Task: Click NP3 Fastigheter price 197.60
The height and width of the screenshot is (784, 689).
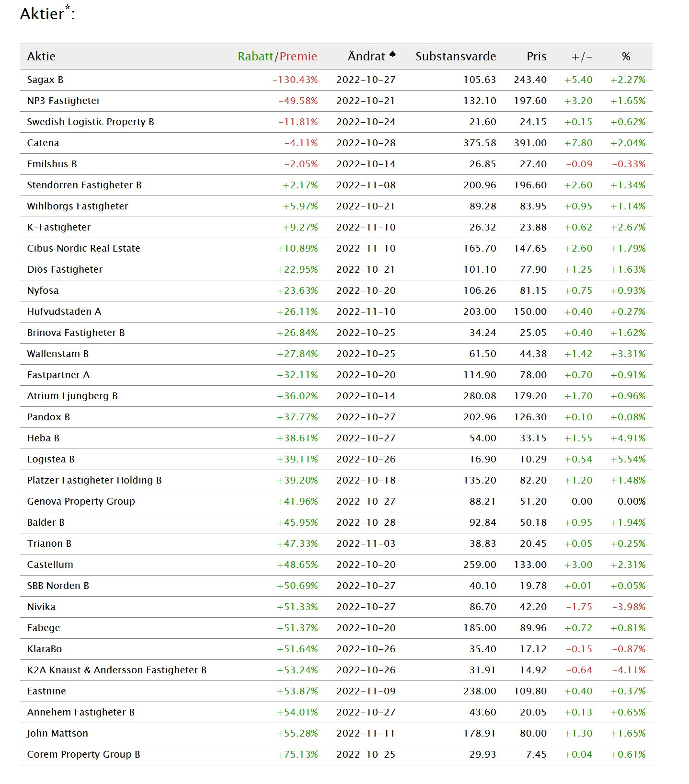Action: pyautogui.click(x=530, y=101)
